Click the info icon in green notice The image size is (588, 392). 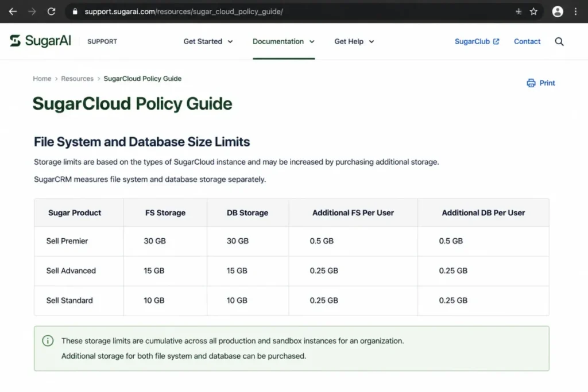coord(48,341)
